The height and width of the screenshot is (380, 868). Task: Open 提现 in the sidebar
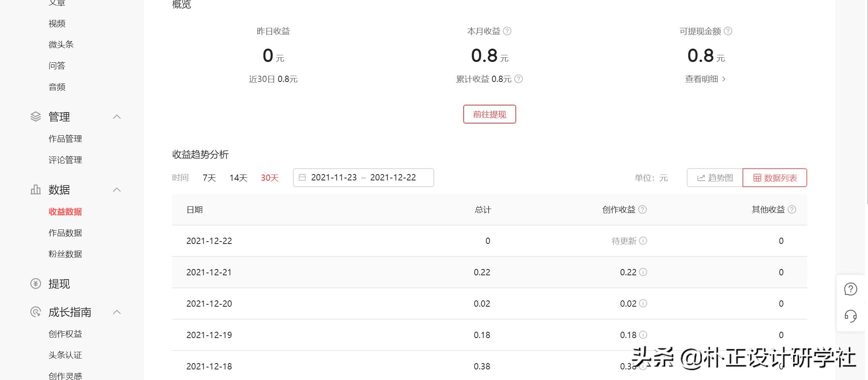point(59,284)
